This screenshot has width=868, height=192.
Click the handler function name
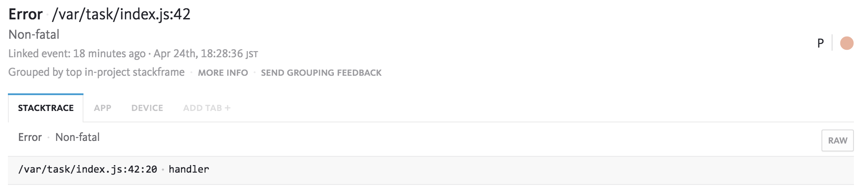(x=189, y=169)
